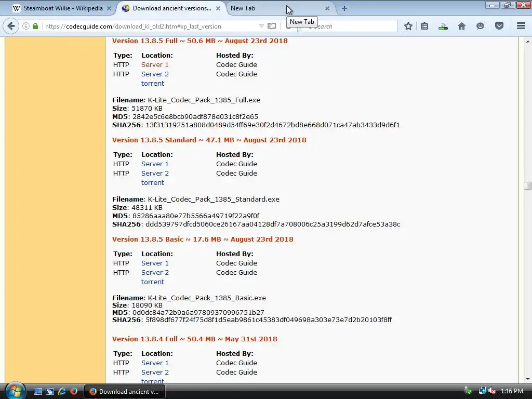Click the Version 13.8.5 Full heading
The image size is (532, 399).
click(x=200, y=41)
